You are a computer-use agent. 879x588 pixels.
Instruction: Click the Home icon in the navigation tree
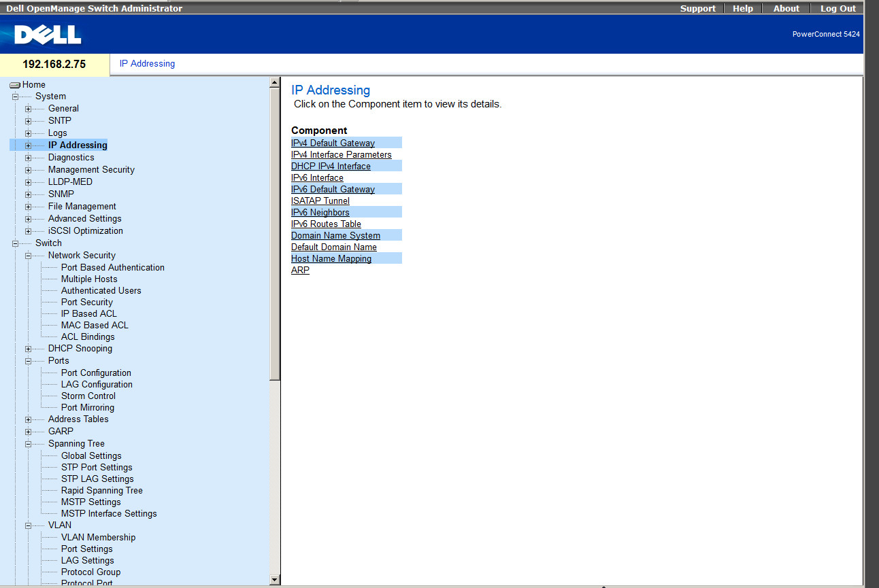pyautogui.click(x=15, y=85)
